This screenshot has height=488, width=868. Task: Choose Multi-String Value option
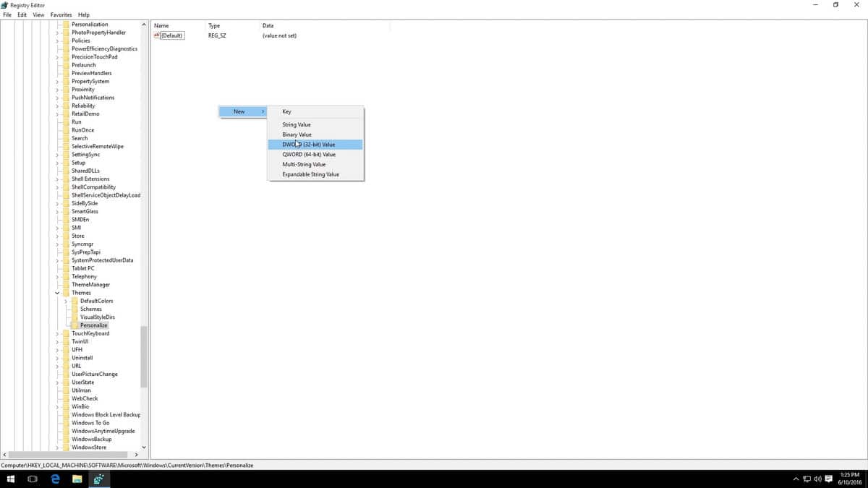[315, 164]
